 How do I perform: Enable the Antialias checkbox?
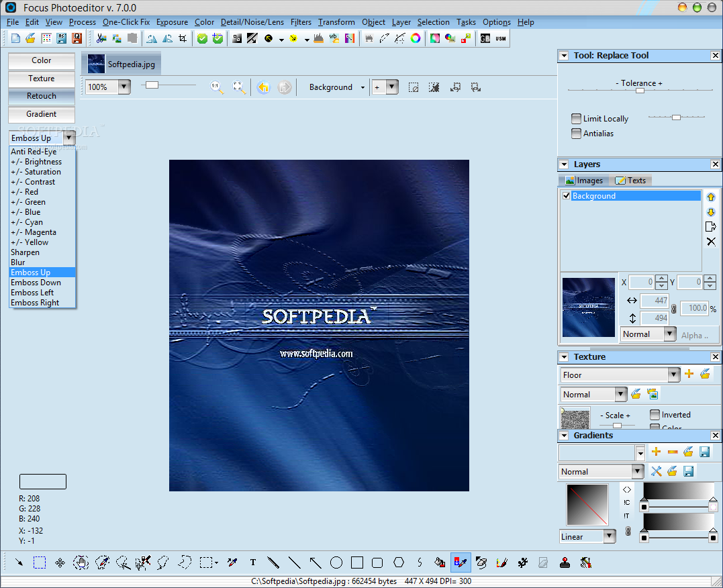pos(577,134)
